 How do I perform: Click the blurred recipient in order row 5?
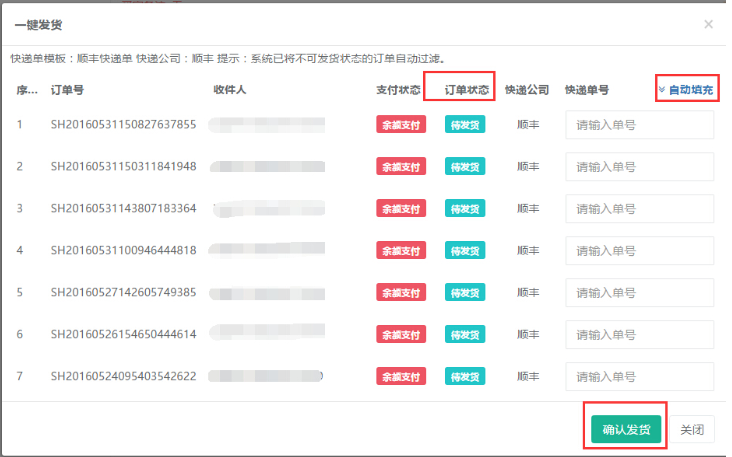(x=267, y=294)
